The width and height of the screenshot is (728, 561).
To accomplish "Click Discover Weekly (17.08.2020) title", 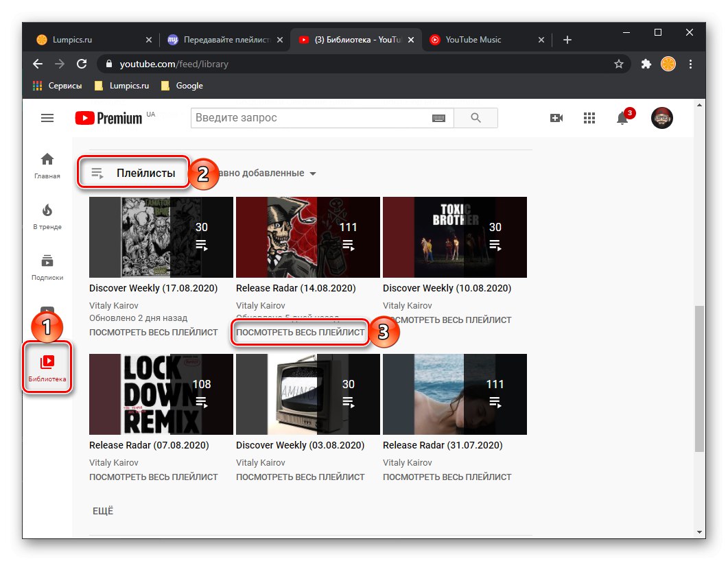I will (x=153, y=288).
